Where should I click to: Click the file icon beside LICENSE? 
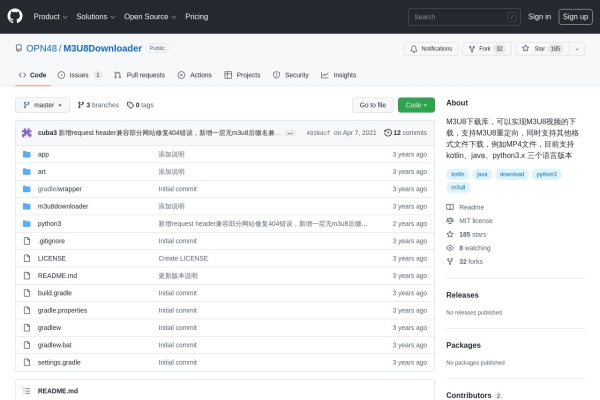(x=26, y=258)
